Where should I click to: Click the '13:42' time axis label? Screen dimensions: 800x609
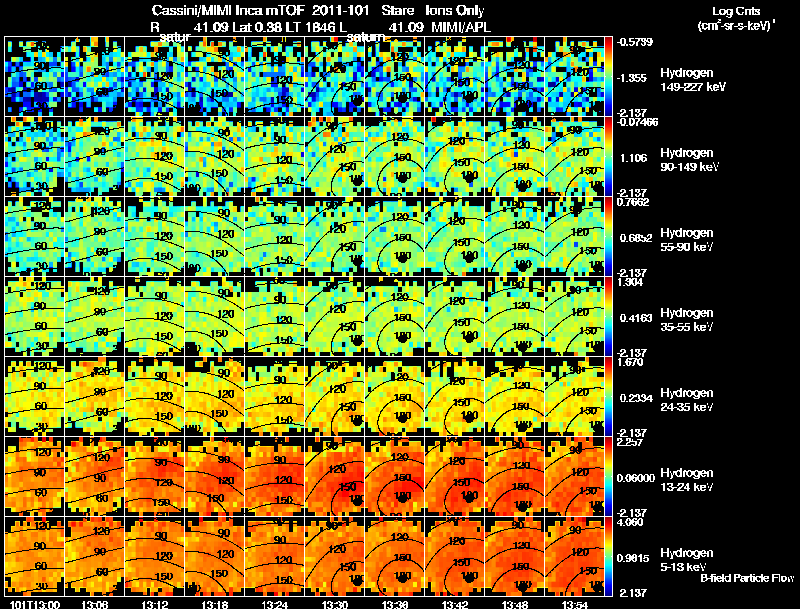455,605
